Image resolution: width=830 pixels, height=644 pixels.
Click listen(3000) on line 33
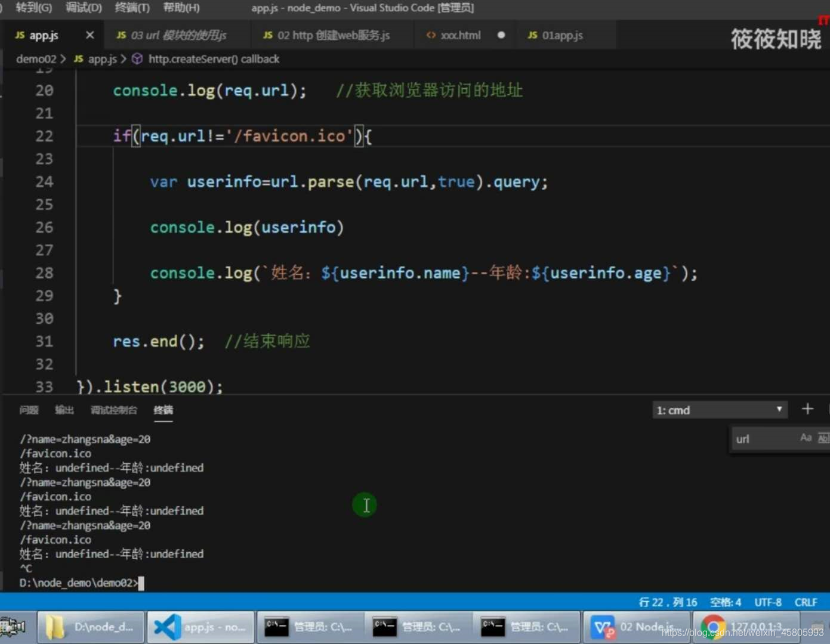(158, 387)
